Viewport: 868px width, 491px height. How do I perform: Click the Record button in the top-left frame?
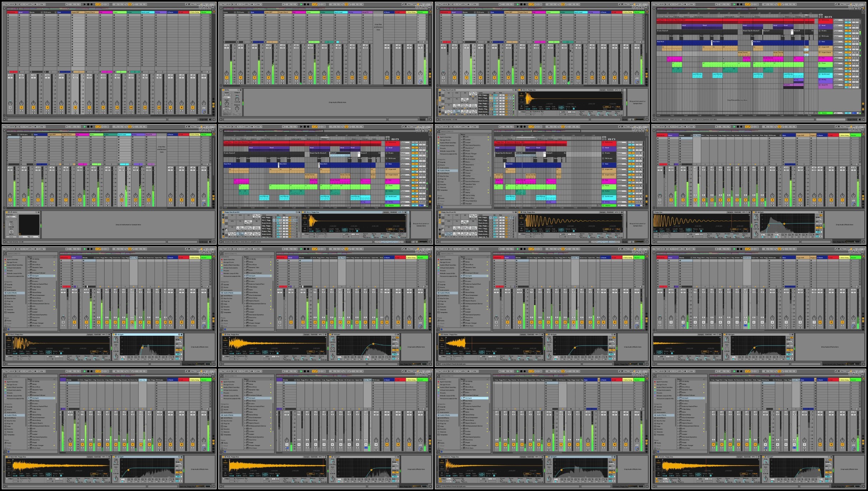[91, 4]
